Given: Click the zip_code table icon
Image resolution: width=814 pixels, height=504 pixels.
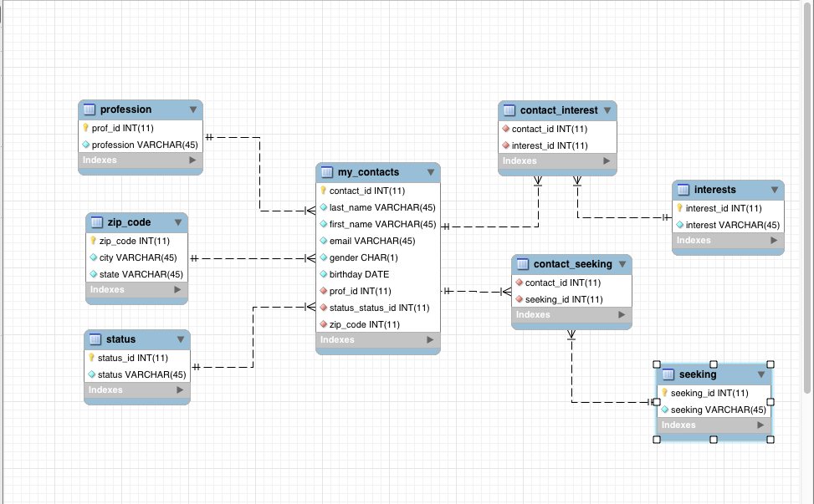Looking at the screenshot, I should coord(97,222).
